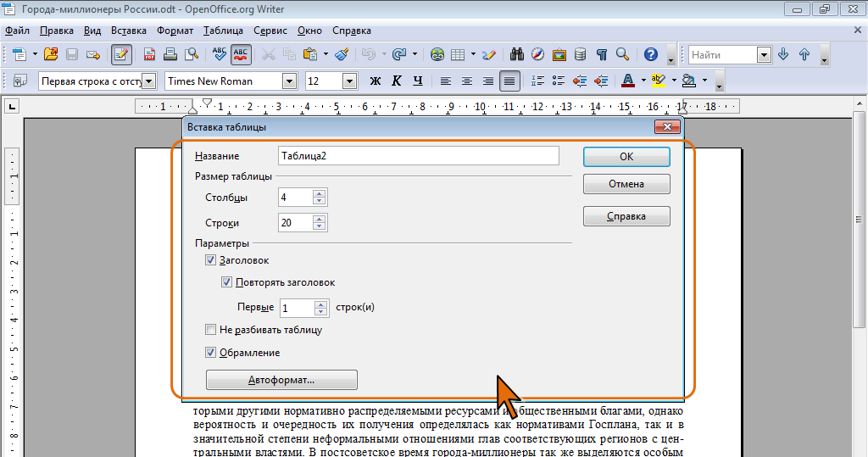The height and width of the screenshot is (457, 868).
Task: Toggle Edit File mode icon
Action: 121,54
